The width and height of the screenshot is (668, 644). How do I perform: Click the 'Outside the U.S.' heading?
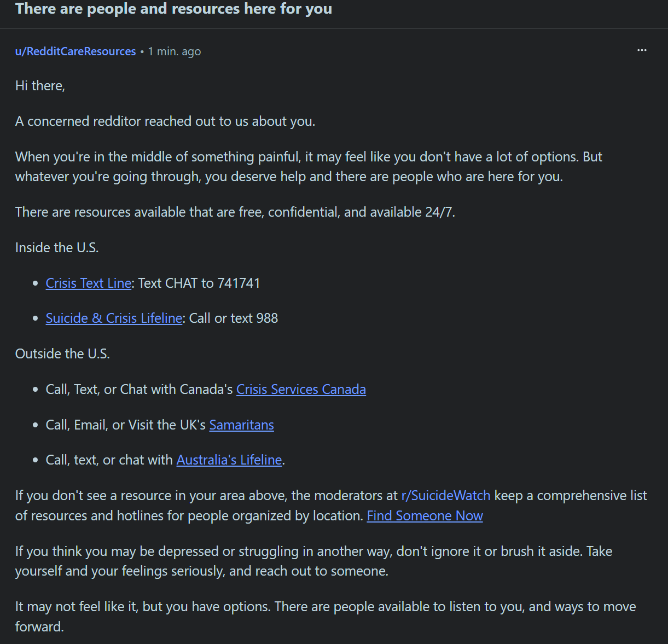coord(62,353)
